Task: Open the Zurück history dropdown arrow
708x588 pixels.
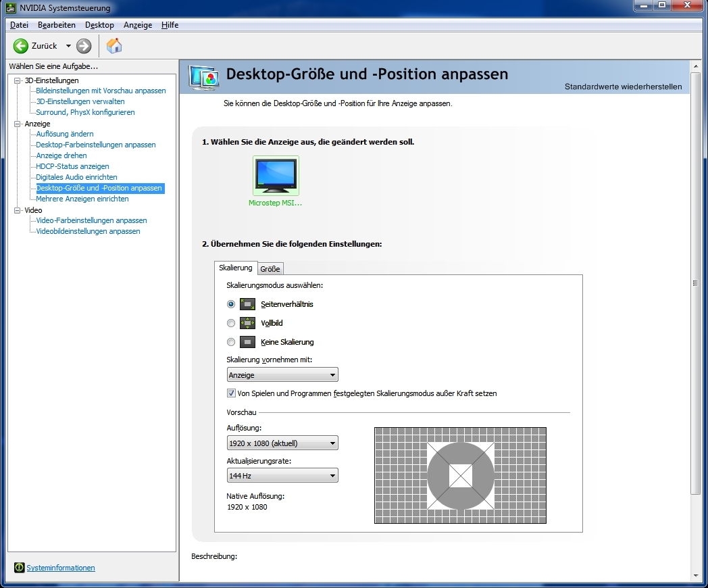Action: pos(68,45)
